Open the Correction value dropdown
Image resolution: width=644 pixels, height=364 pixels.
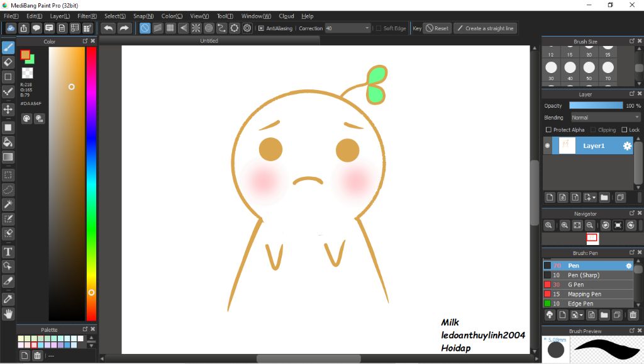367,28
